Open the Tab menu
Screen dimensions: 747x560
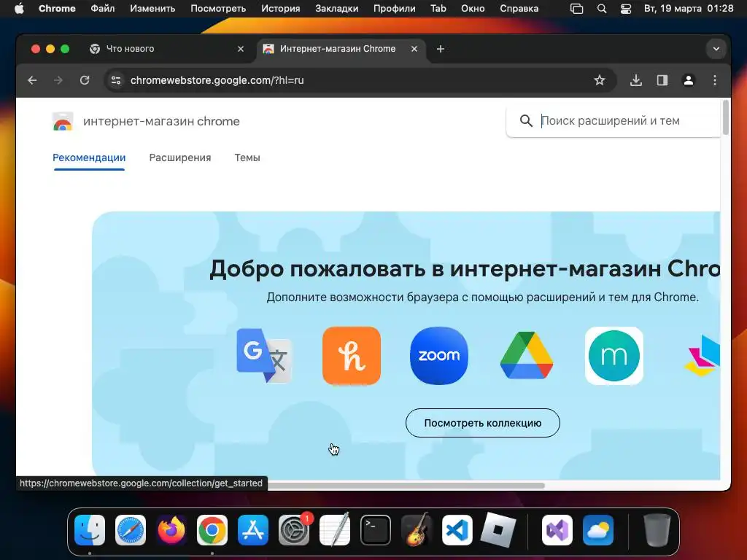(438, 9)
